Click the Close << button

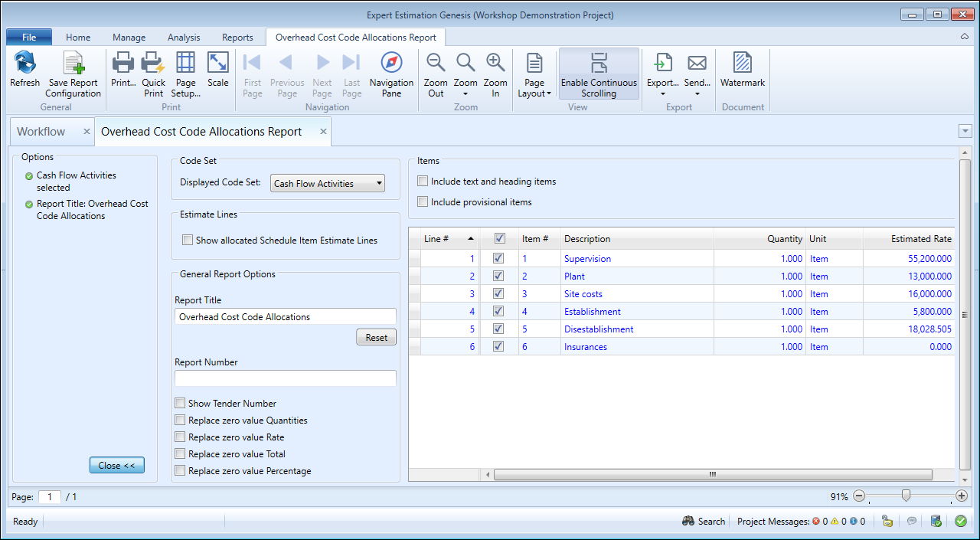pos(116,466)
